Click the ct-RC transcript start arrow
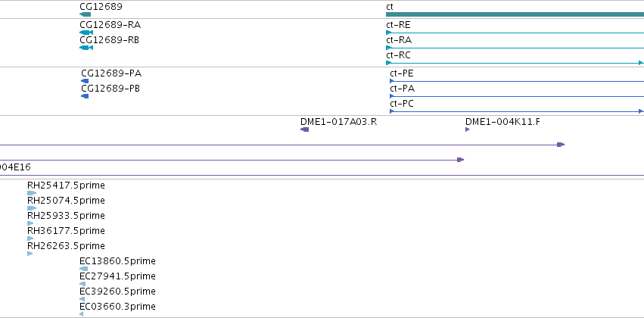The width and height of the screenshot is (644, 318). click(x=388, y=63)
